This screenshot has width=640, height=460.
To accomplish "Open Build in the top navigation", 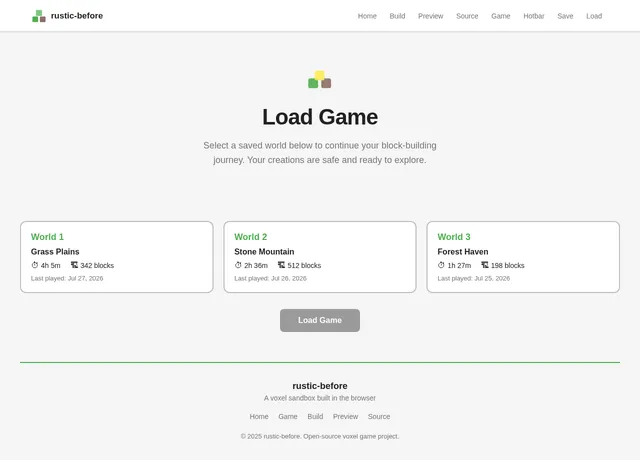I will coord(397,16).
